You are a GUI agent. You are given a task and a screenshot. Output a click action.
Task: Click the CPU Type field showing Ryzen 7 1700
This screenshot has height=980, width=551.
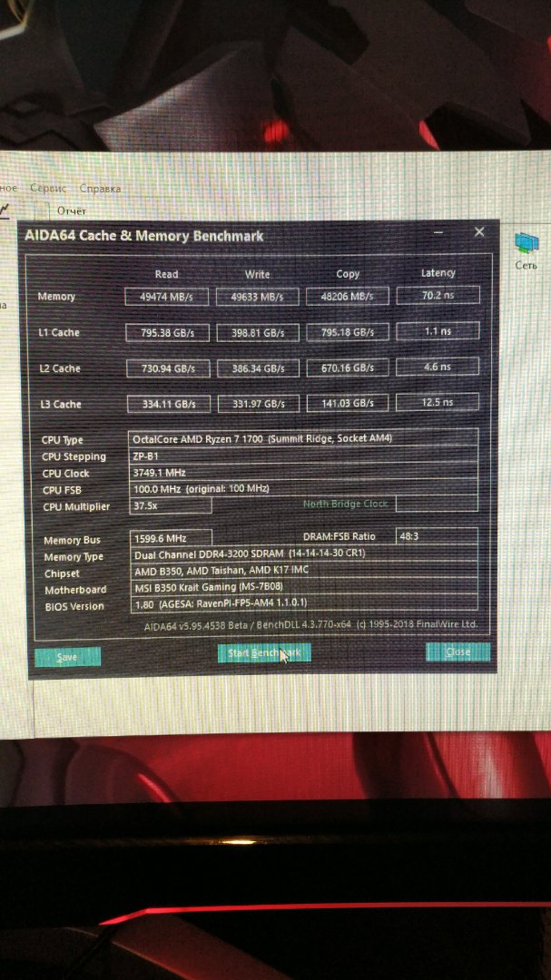tap(303, 438)
